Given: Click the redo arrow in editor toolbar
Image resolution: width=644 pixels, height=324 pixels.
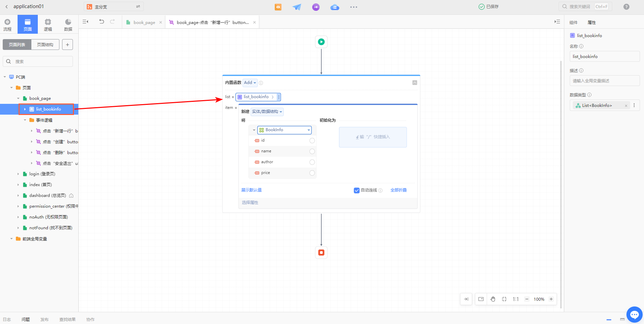Looking at the screenshot, I should [x=112, y=22].
